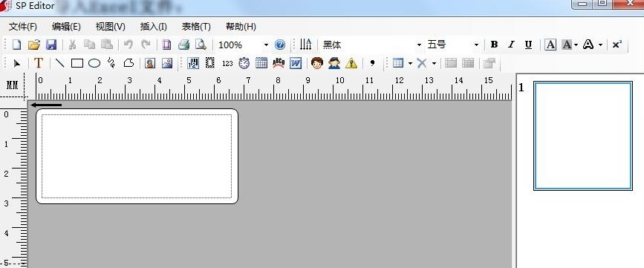
Task: Open the 表格(T) menu
Action: coord(196,27)
